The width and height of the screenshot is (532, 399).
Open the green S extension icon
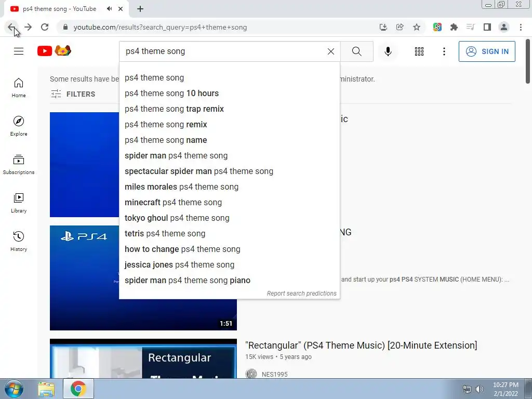pos(437,27)
